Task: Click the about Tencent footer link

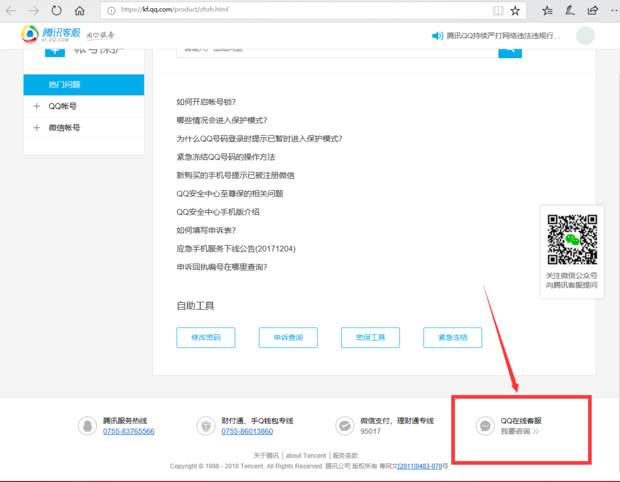Action: coord(306,456)
